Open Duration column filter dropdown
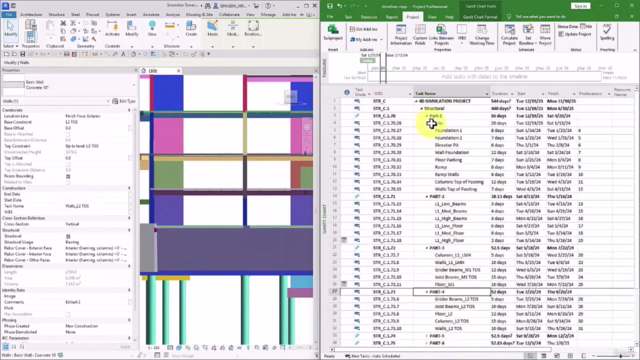The width and height of the screenshot is (640, 360). tap(512, 94)
